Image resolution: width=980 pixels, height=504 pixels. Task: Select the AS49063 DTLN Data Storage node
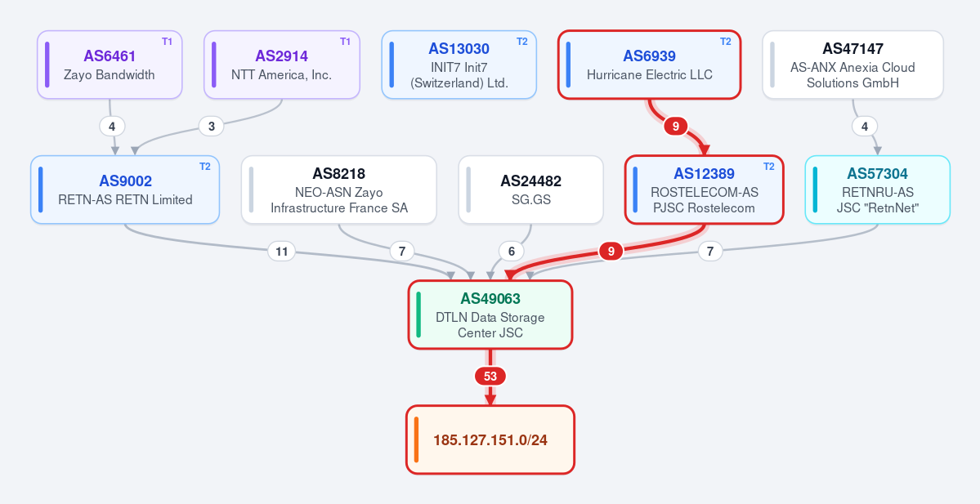(490, 314)
